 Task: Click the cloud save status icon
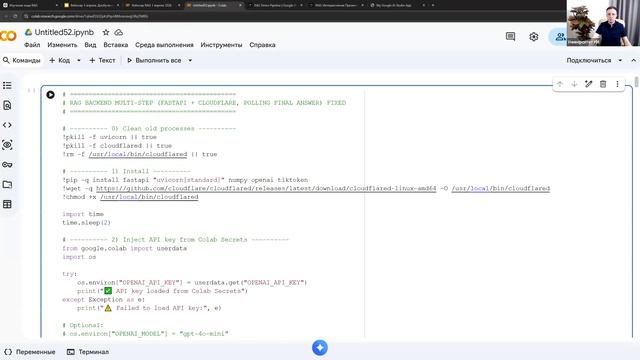[x=118, y=32]
